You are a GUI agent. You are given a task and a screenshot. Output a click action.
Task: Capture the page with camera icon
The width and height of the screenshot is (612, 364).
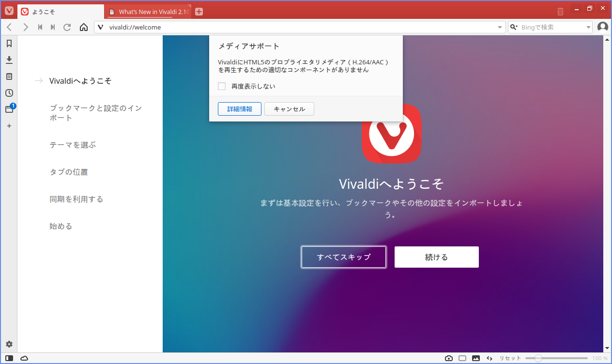(449, 358)
